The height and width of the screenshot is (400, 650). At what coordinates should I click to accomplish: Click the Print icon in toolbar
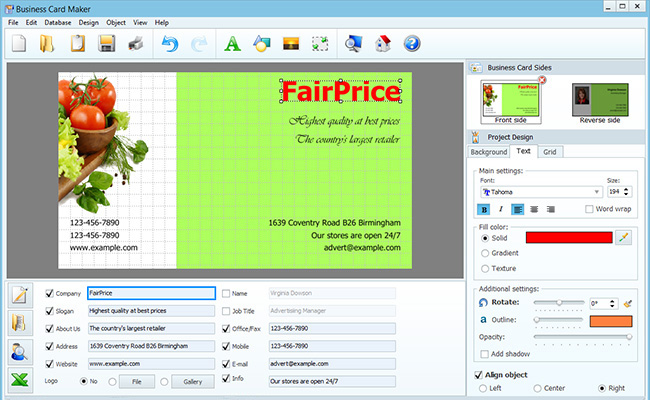point(136,43)
